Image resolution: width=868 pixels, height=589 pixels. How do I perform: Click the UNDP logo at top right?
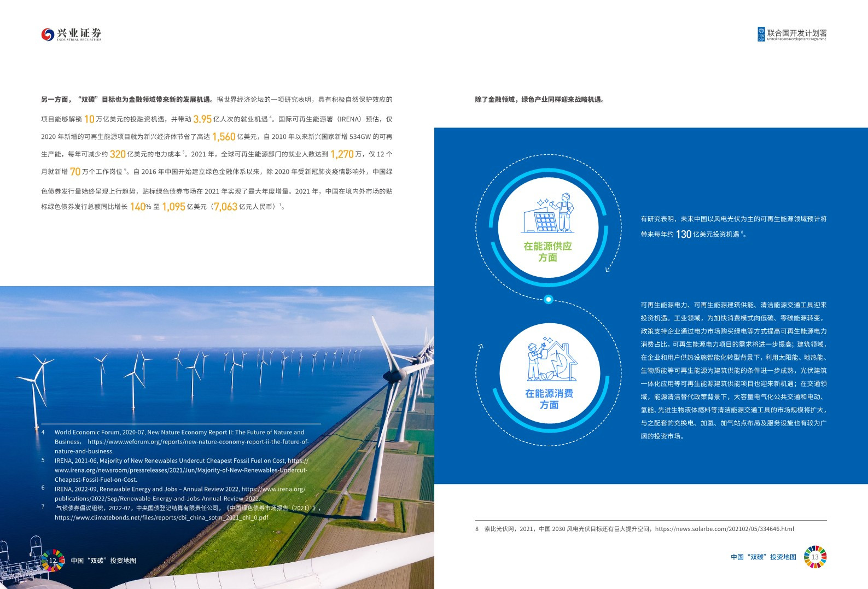pos(791,34)
